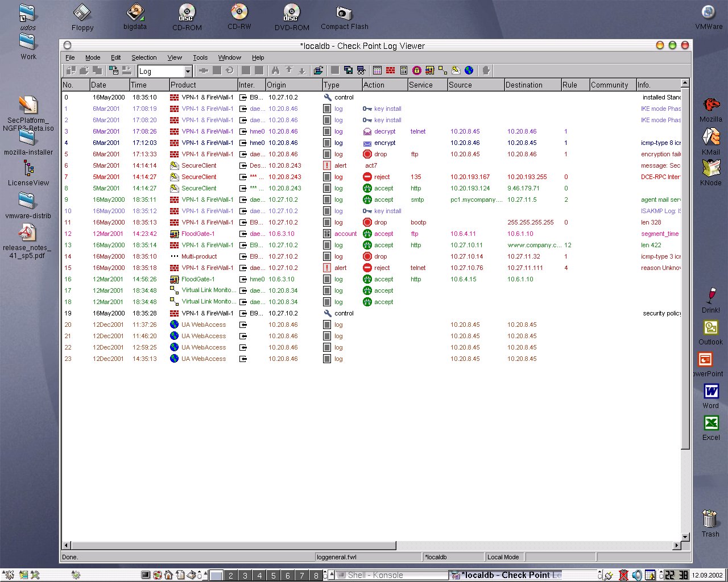Select log row 7 with reject action
This screenshot has height=582, width=728.
[x=371, y=177]
